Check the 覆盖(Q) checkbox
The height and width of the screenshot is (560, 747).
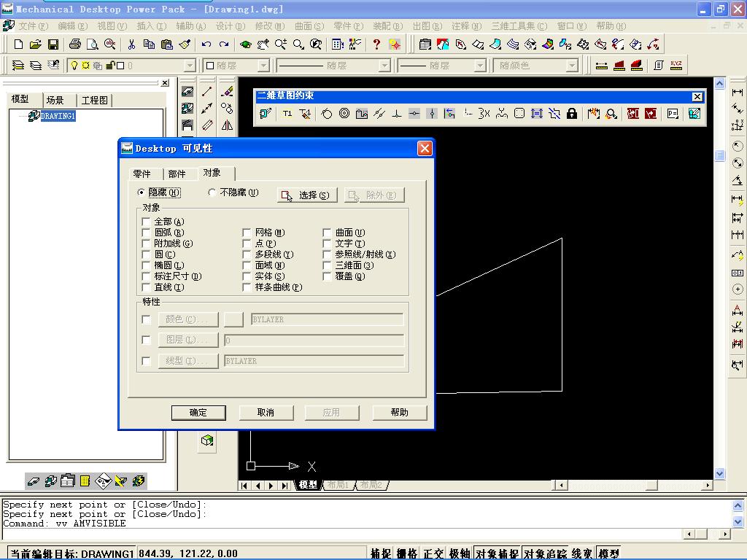(x=327, y=276)
